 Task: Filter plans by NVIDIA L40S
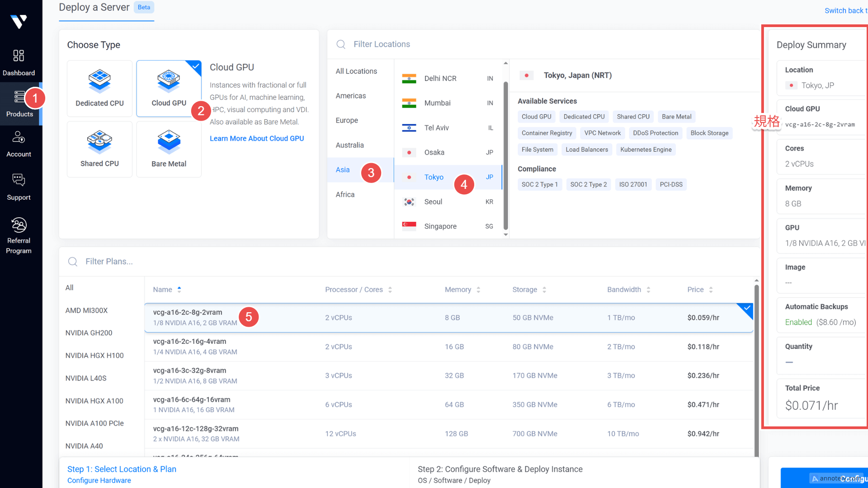click(86, 378)
